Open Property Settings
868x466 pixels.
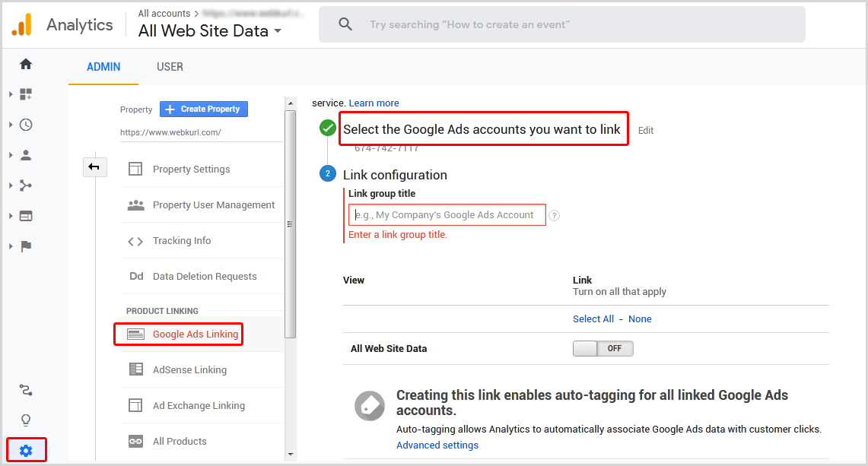[191, 170]
